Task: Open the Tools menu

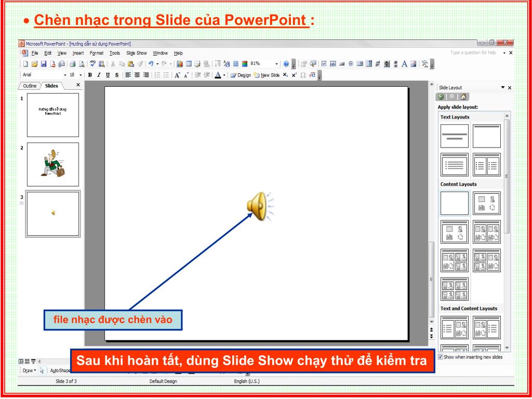Action: (x=115, y=53)
